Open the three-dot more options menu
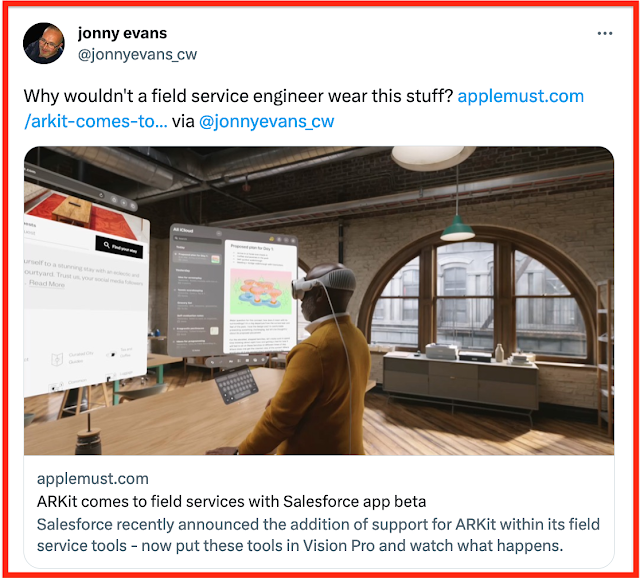640x578 pixels. coord(604,33)
